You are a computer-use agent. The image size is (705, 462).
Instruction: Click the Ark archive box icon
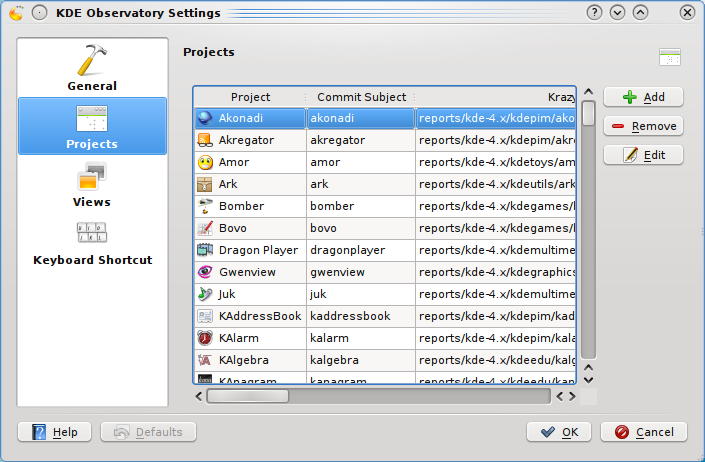pyautogui.click(x=205, y=184)
